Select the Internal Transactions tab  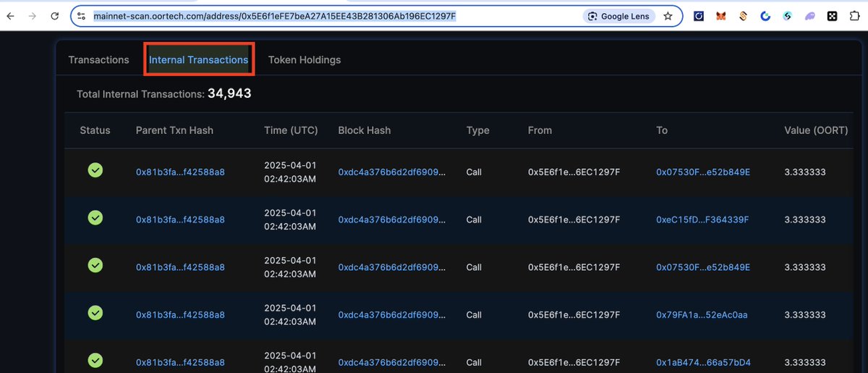tap(198, 60)
